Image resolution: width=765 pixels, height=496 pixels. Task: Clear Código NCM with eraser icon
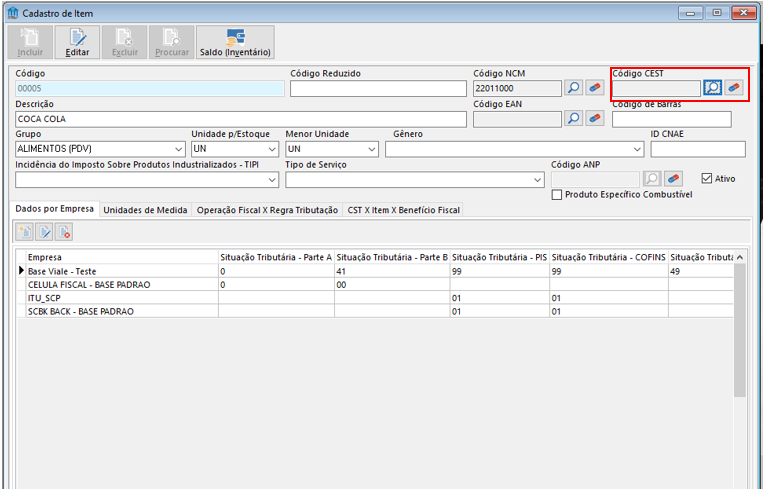(x=595, y=88)
